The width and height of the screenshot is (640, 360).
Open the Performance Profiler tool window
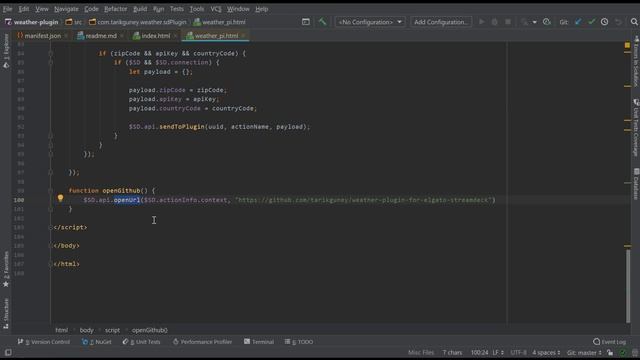(202, 342)
